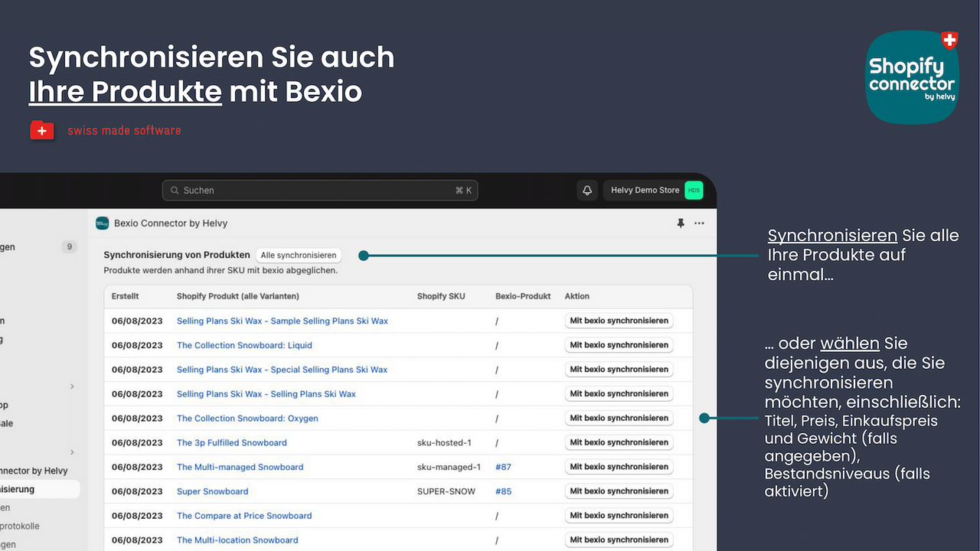Screen dimensions: 980x551
Task: Open The Multi-location Snowboard link
Action: click(x=237, y=540)
